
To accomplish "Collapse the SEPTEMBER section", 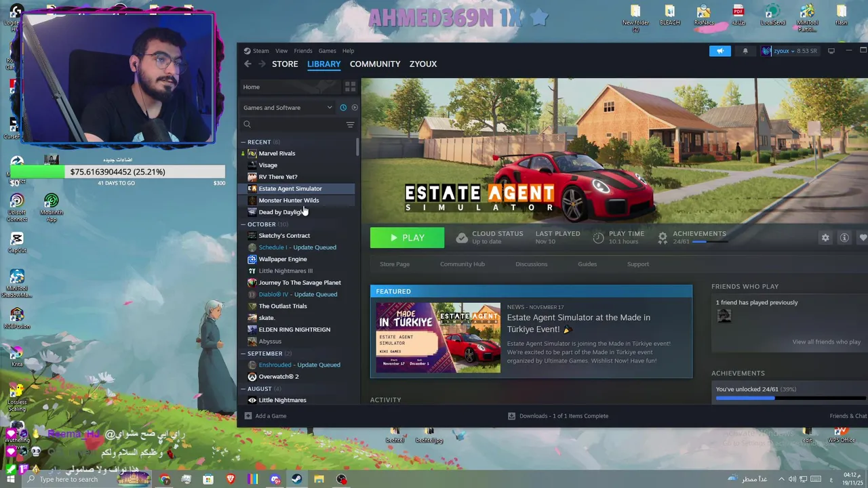I will 243,354.
